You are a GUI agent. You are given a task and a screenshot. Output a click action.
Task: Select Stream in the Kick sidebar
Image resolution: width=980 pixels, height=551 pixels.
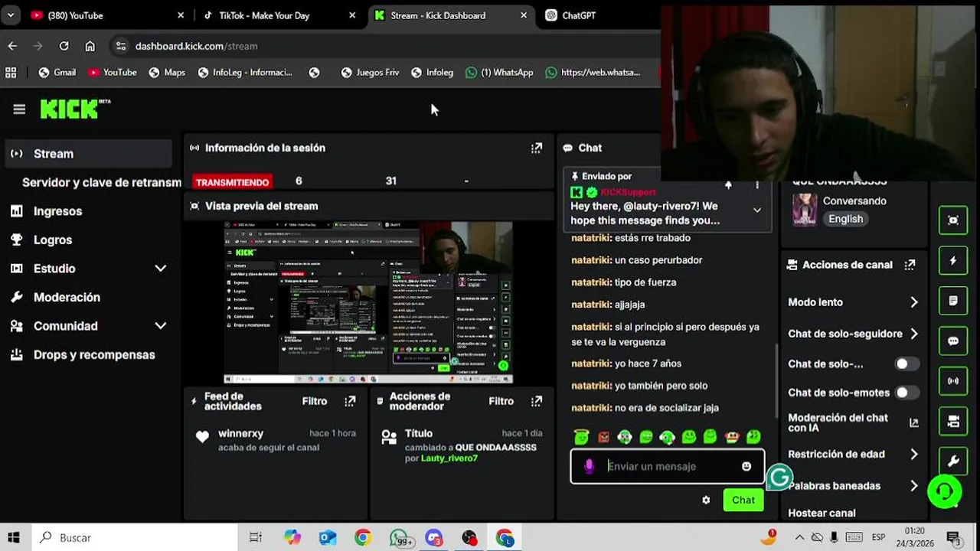tap(88, 154)
